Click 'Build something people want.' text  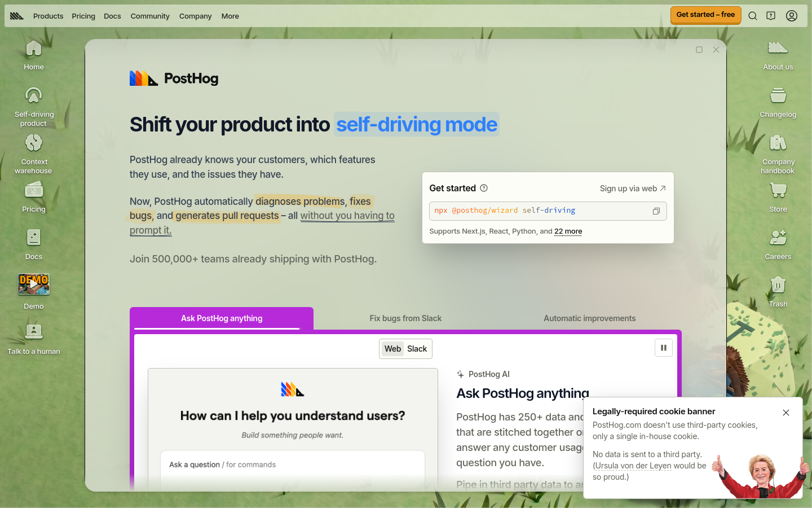point(293,435)
